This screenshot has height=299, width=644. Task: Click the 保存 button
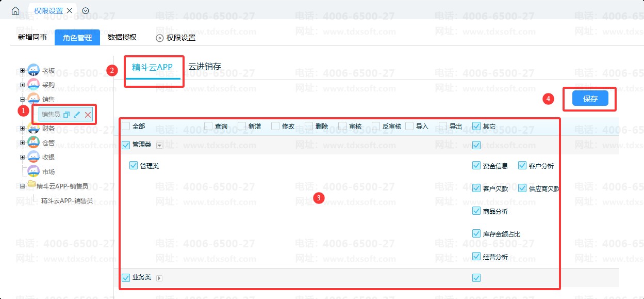pos(590,98)
